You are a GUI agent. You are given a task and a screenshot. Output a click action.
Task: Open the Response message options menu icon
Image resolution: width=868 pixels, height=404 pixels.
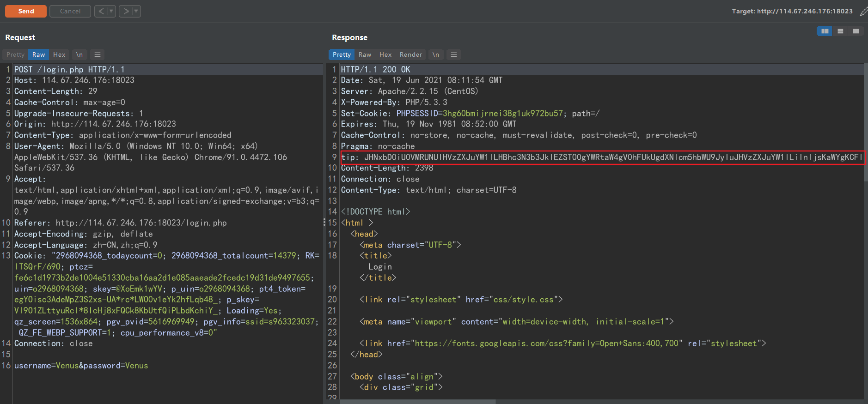tap(454, 54)
